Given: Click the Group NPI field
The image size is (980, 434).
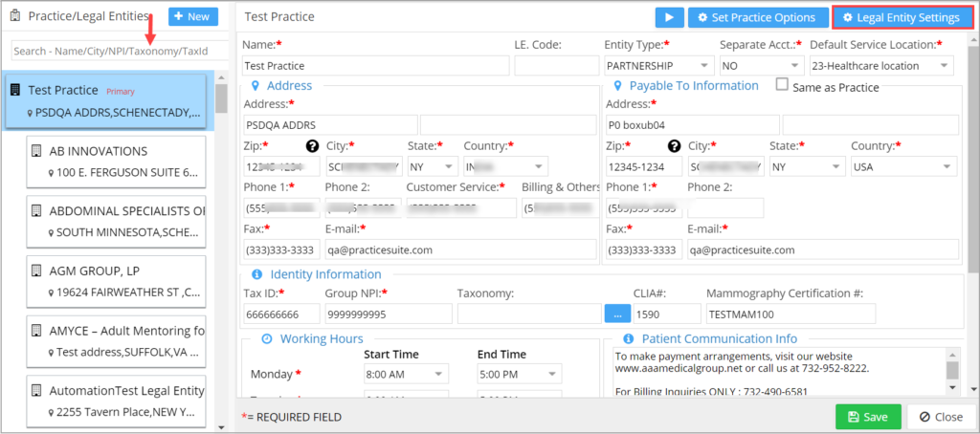Looking at the screenshot, I should (x=389, y=314).
